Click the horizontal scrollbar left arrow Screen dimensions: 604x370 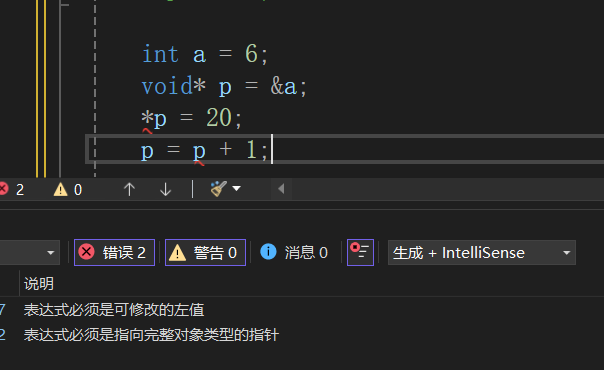pos(281,189)
